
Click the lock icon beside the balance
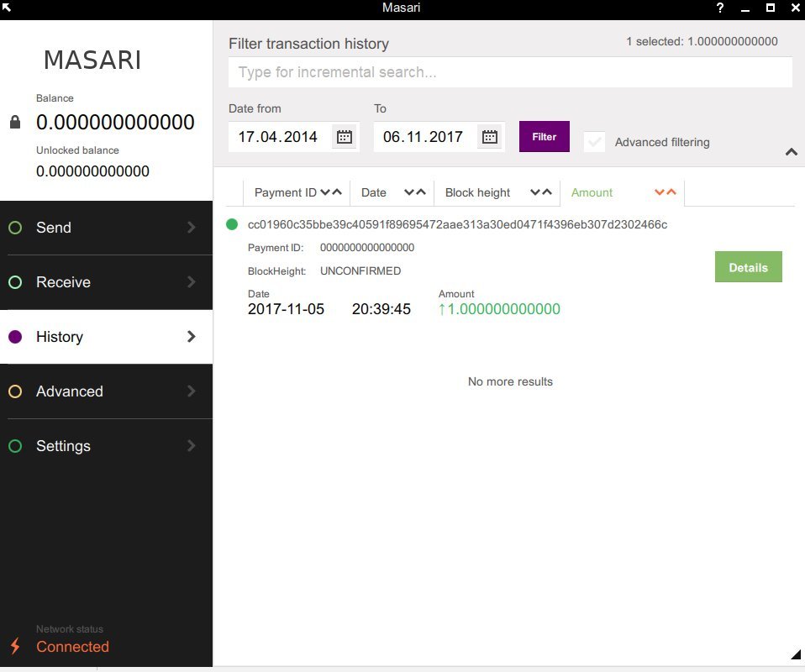point(15,122)
